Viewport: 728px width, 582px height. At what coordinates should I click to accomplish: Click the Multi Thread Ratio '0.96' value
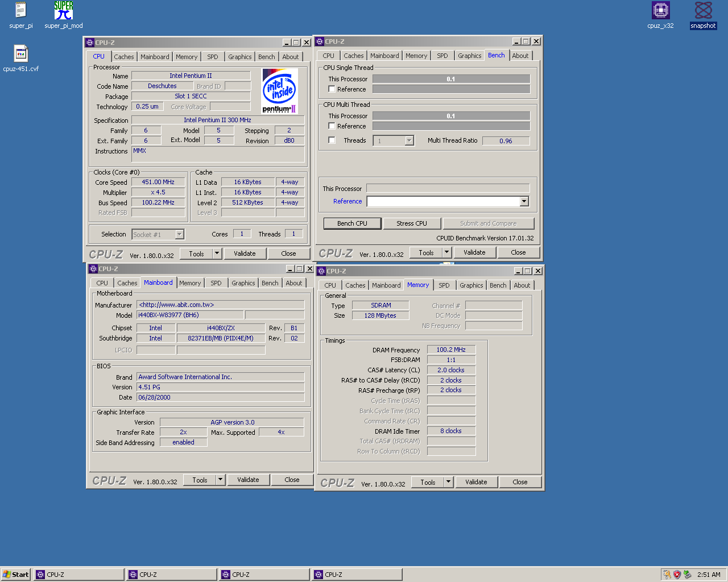[506, 141]
